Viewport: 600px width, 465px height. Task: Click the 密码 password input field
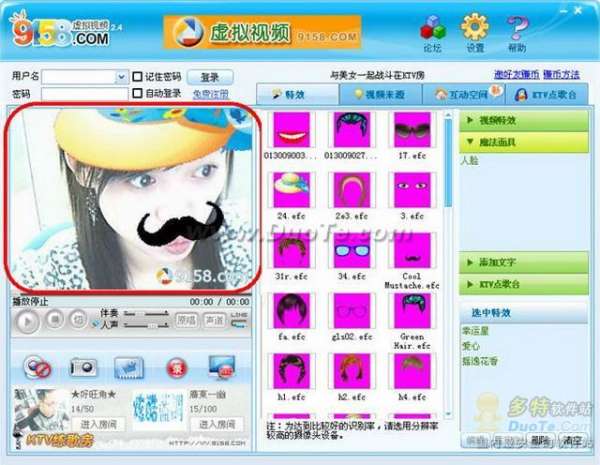pyautogui.click(x=84, y=94)
